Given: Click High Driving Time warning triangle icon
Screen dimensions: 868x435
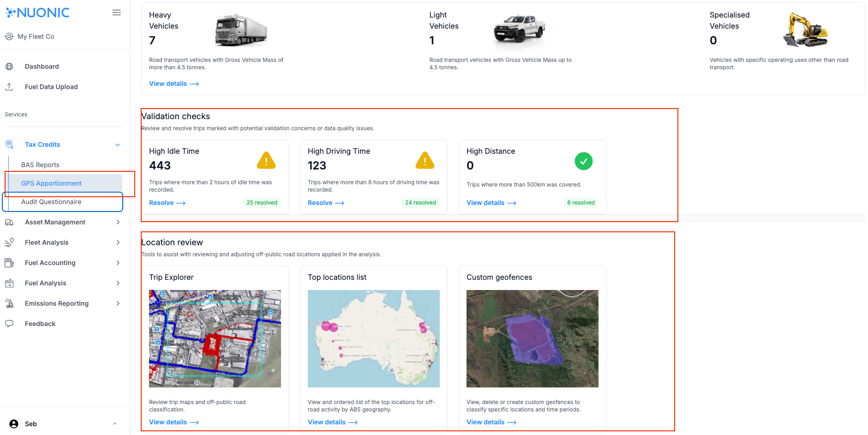Looking at the screenshot, I should (425, 160).
